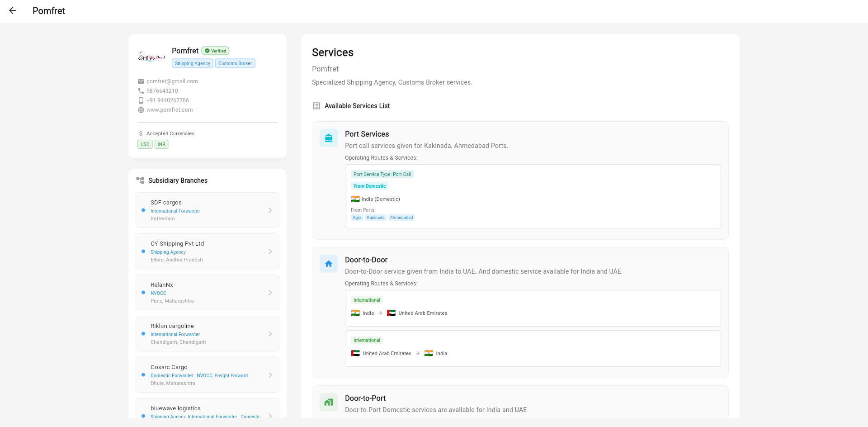Click the Door-to-Port service icon
The width and height of the screenshot is (868, 427).
pos(329,402)
